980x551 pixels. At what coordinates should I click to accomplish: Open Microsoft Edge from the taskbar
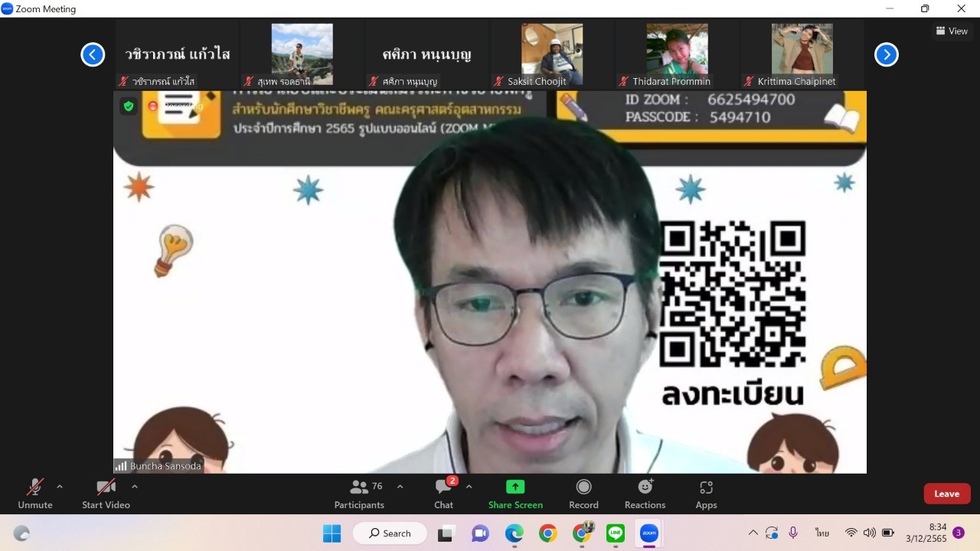[514, 533]
